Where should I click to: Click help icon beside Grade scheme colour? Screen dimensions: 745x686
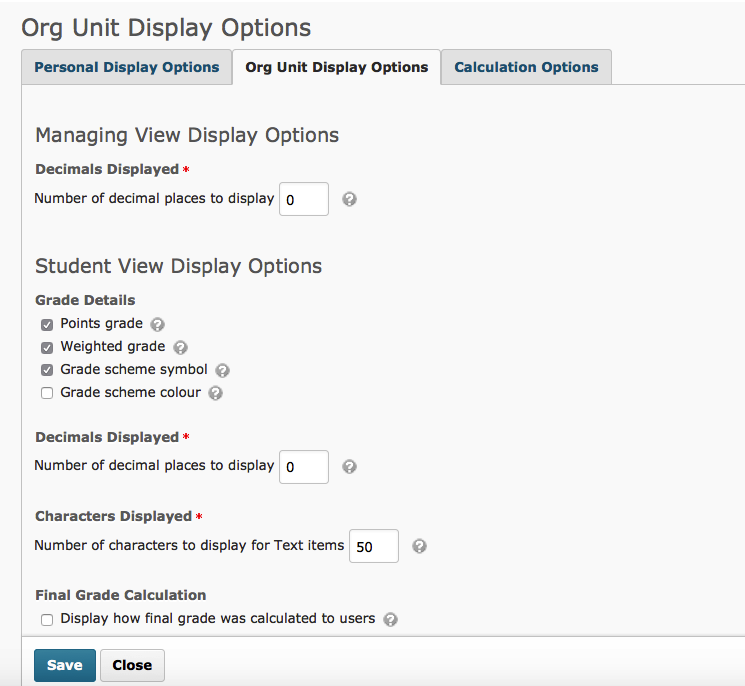coord(215,393)
